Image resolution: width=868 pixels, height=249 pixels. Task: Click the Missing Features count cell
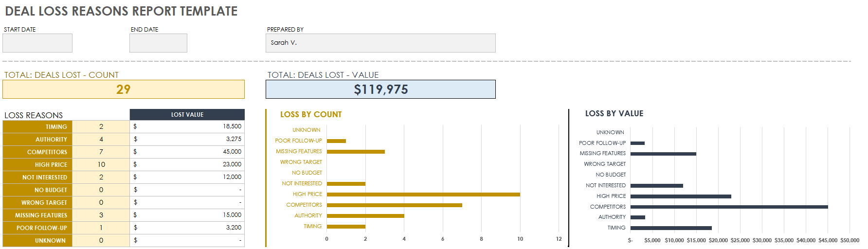coord(101,215)
